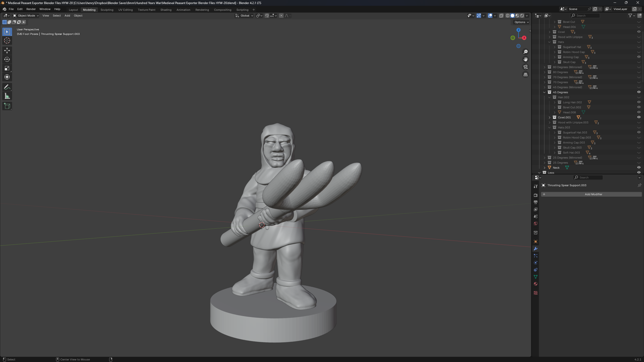This screenshot has width=644, height=362.
Task: Select the Cursor tool in toolbar
Action: (7, 40)
